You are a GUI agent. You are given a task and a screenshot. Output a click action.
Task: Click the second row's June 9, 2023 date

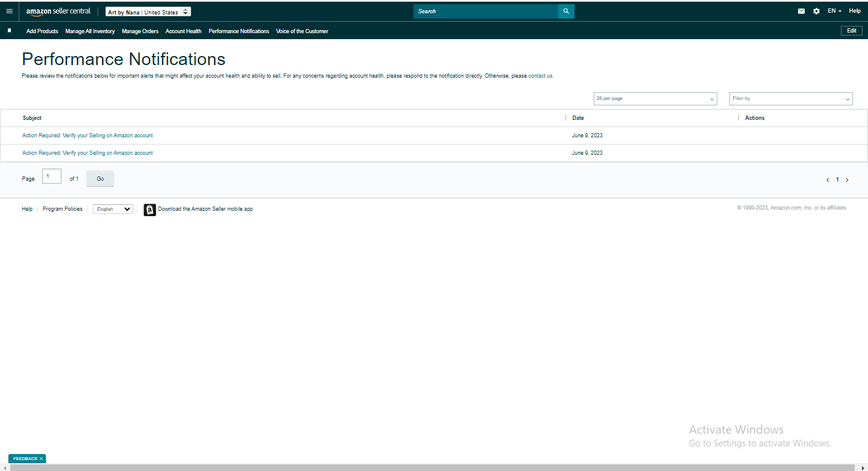[587, 153]
